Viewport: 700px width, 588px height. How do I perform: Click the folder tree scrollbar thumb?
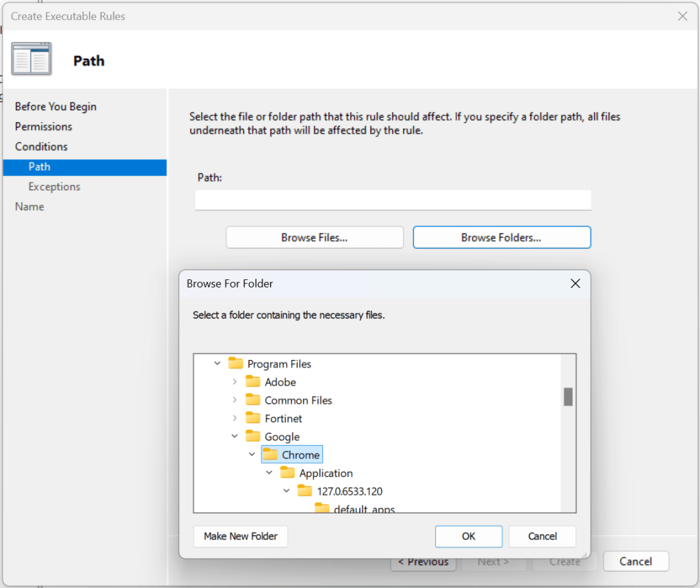point(568,397)
